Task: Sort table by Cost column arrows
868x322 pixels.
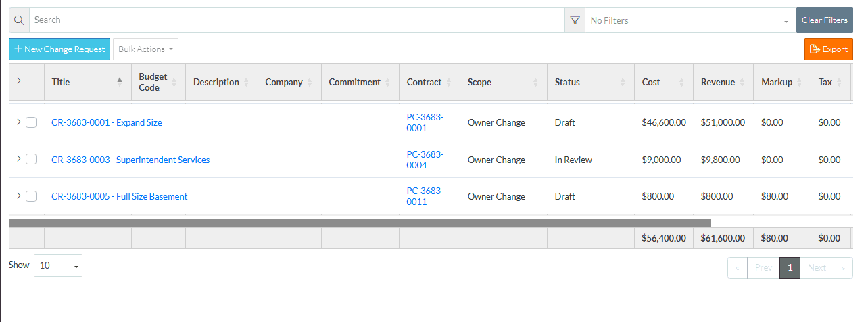Action: tap(681, 82)
